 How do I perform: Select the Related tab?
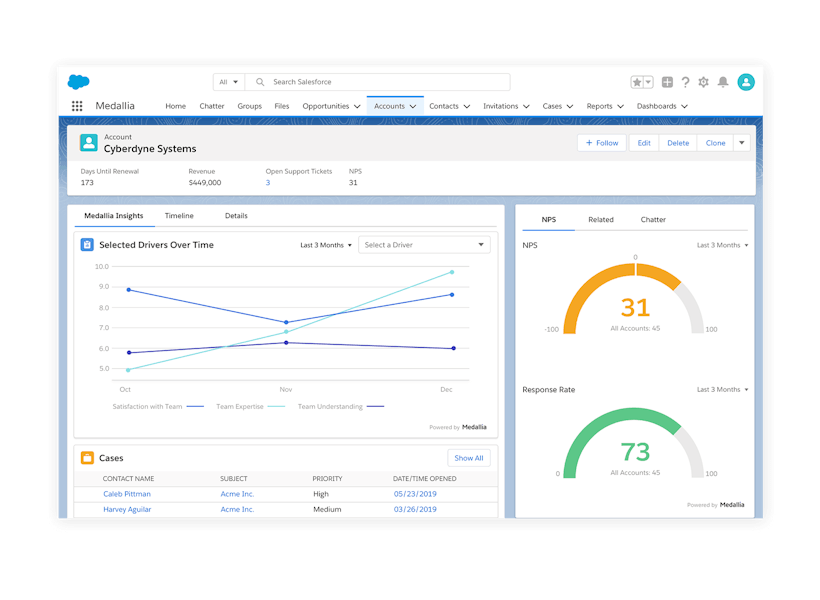(x=601, y=220)
